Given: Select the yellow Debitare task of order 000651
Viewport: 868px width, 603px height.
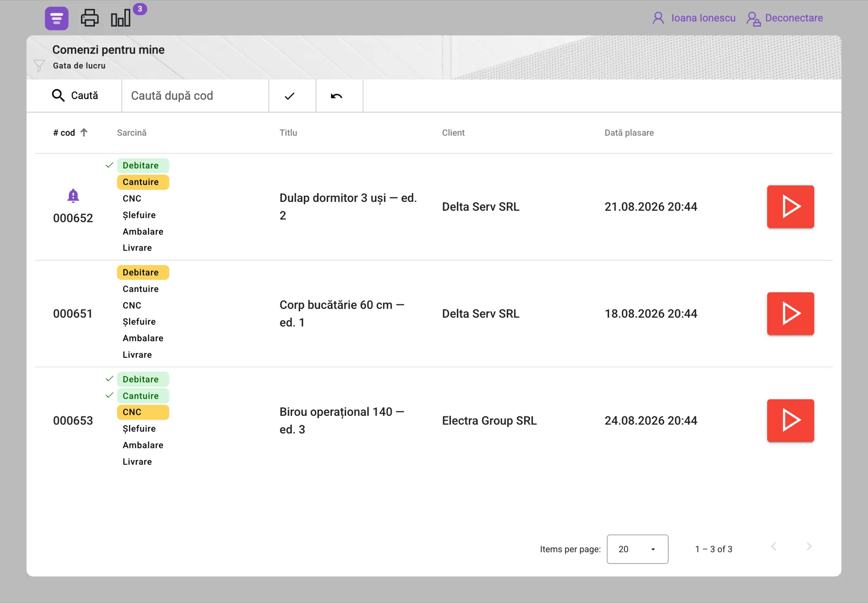Looking at the screenshot, I should tap(143, 272).
